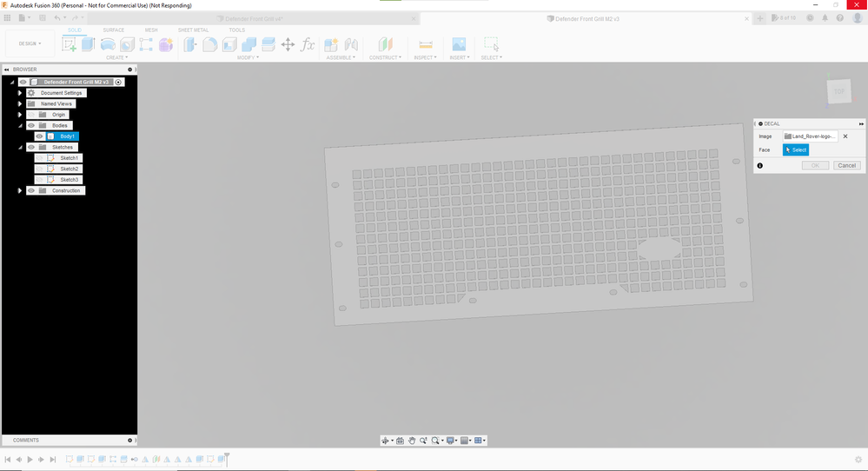Click the Offset Face tool

click(268, 45)
